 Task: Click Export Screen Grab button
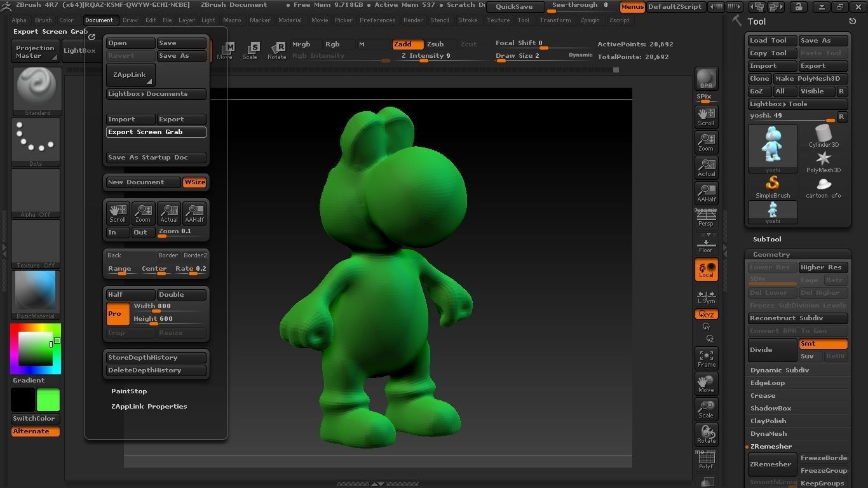(x=156, y=132)
